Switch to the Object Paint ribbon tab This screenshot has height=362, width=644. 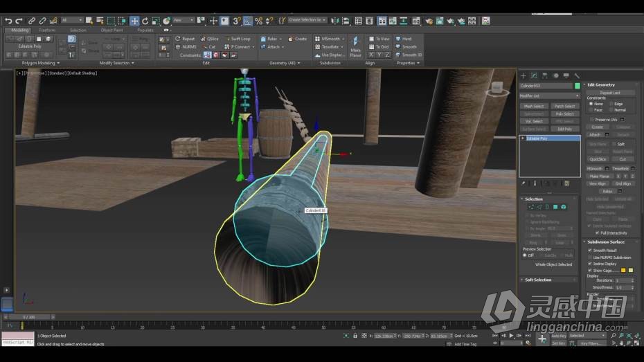111,30
